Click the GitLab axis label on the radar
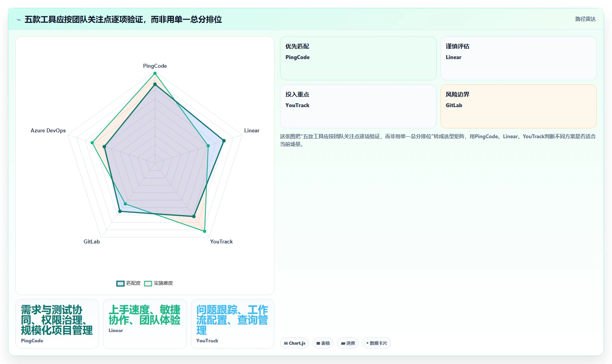Image resolution: width=612 pixels, height=364 pixels. pyautogui.click(x=91, y=241)
